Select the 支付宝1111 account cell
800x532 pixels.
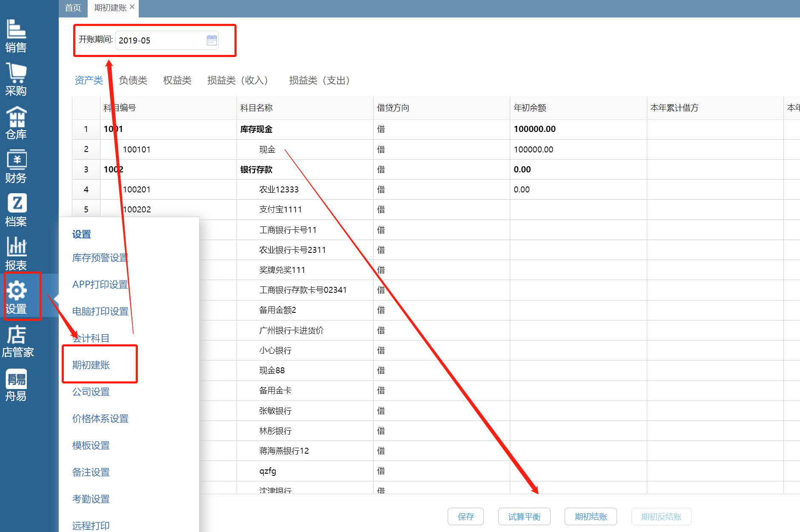(x=305, y=209)
